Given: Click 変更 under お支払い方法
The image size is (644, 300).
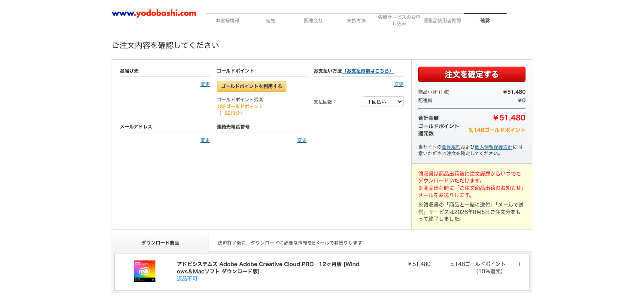Looking at the screenshot, I should point(399,84).
